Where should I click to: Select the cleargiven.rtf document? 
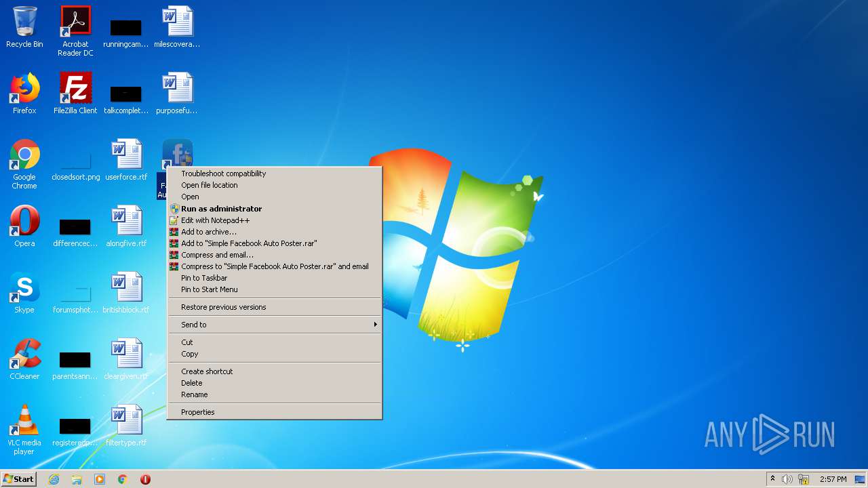(126, 359)
